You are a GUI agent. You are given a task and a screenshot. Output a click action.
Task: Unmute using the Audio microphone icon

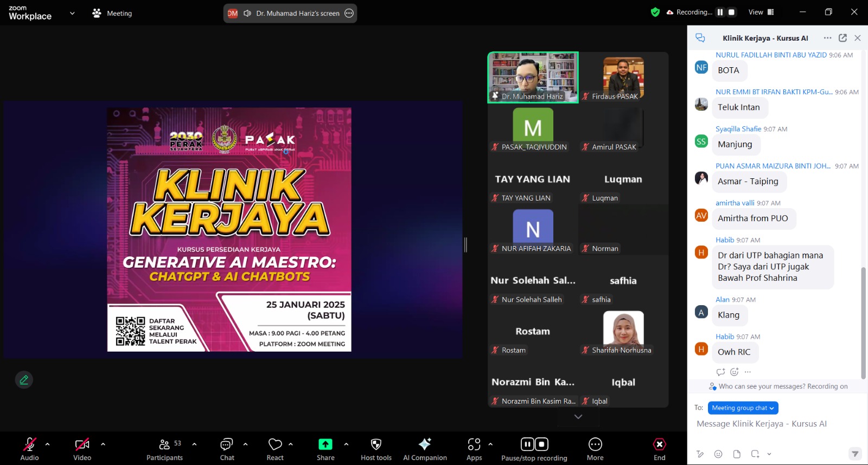coord(29,444)
